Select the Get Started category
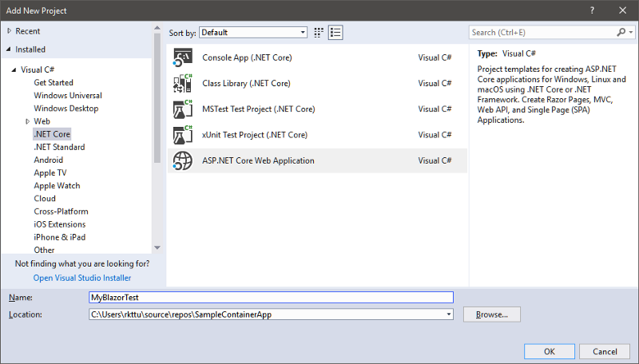The width and height of the screenshot is (639, 364). pos(54,82)
